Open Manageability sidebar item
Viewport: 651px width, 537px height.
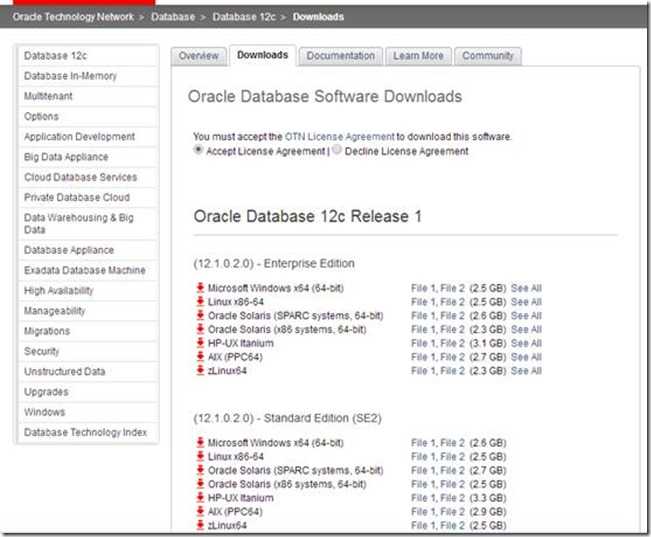tap(88, 311)
